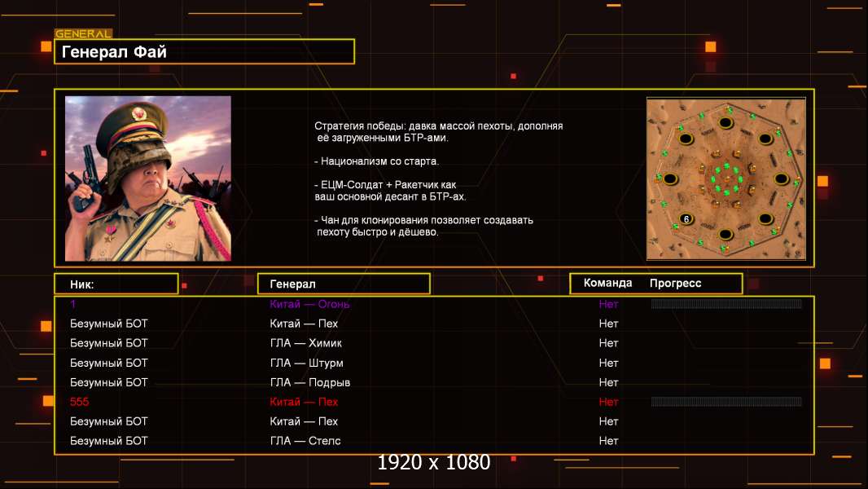
Task: Click the 'ГЛА — Стелс' general entry
Action: (x=305, y=441)
